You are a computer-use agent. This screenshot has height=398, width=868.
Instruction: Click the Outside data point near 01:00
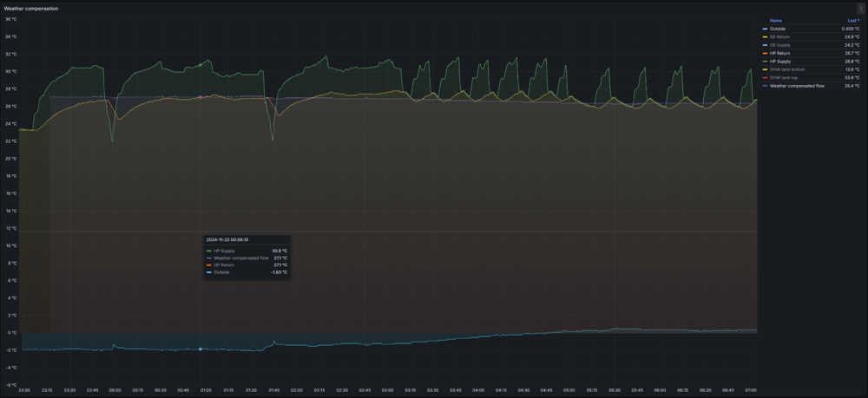tap(201, 349)
